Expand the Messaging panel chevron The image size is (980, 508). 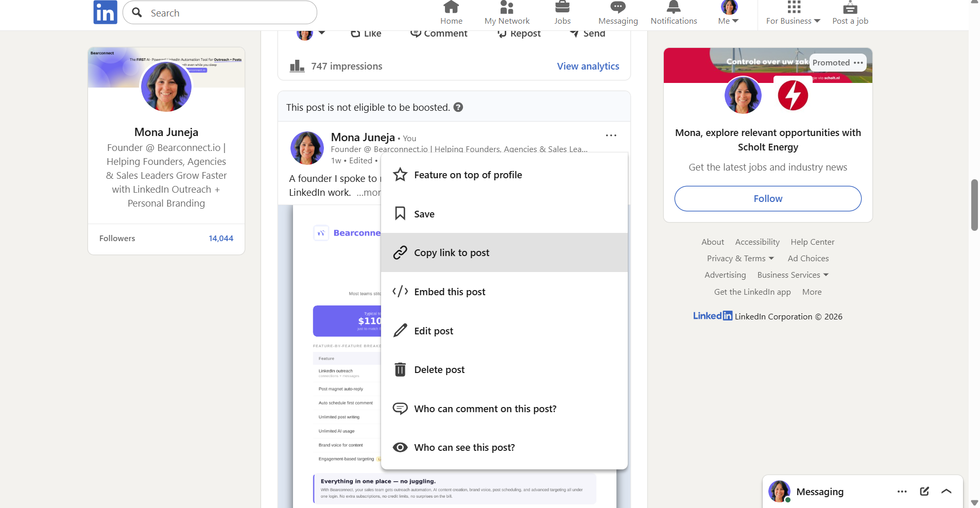pos(946,492)
